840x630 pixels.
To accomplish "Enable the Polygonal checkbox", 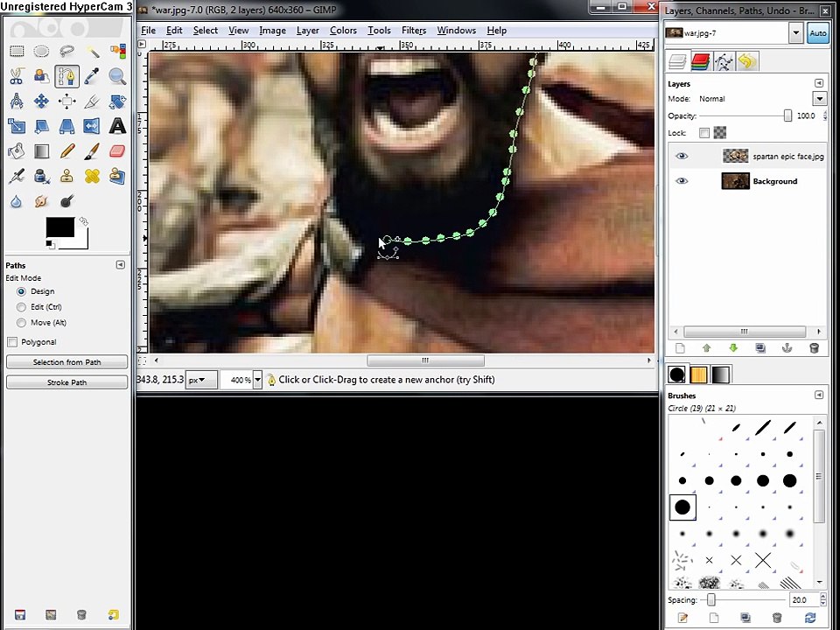I will (x=12, y=342).
